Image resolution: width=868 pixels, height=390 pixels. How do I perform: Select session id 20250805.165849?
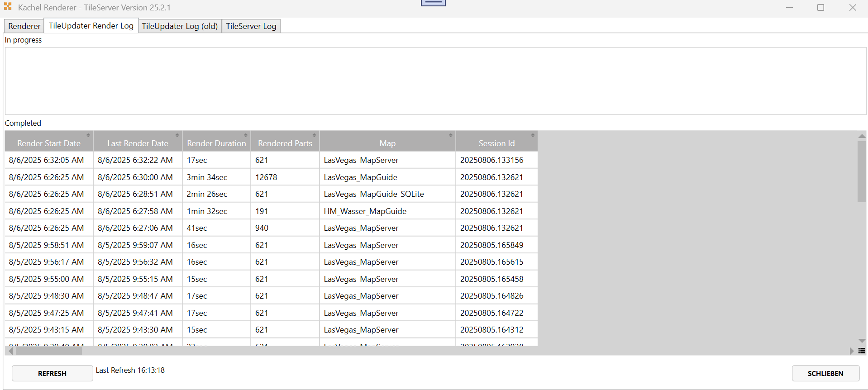[x=496, y=245]
